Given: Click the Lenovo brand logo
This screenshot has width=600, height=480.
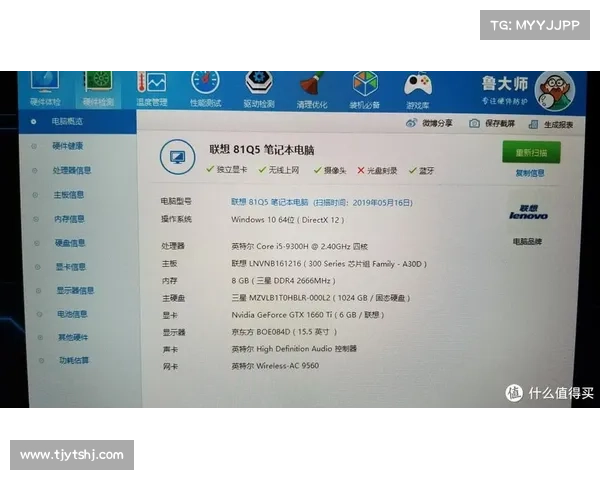Looking at the screenshot, I should (x=528, y=212).
